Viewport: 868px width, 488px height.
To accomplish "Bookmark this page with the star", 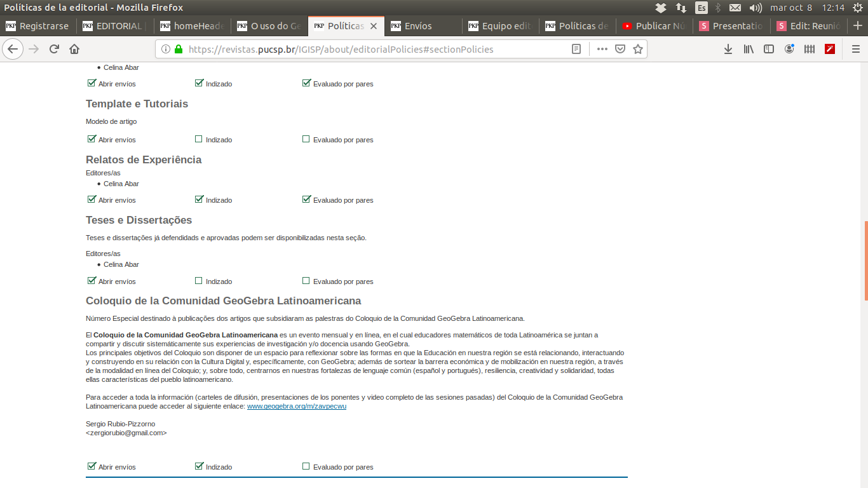I will click(638, 49).
